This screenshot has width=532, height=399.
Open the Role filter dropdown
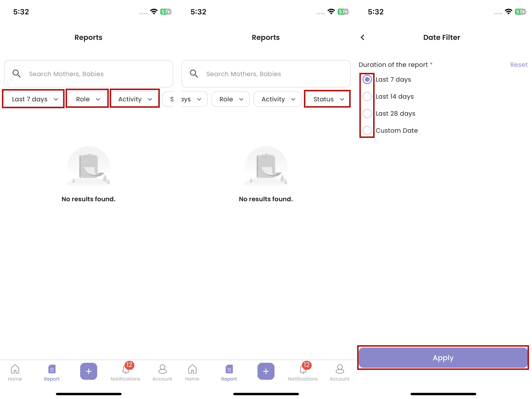87,99
